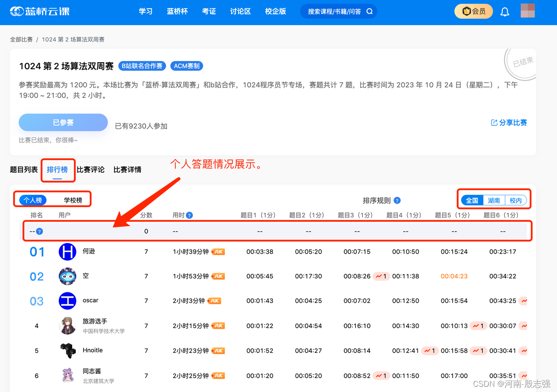Screen dimensions: 557x392
Task: Click the ACM赛制 tag
Action: (x=187, y=66)
